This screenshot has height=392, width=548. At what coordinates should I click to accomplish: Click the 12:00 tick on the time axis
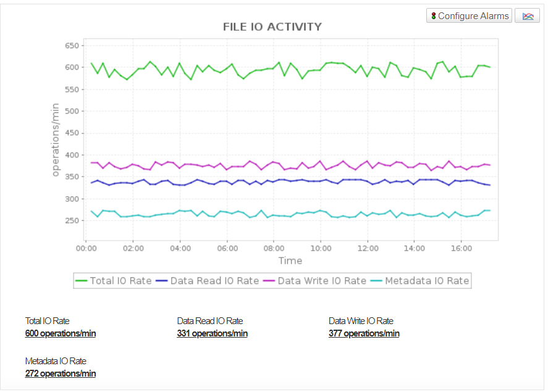(368, 248)
